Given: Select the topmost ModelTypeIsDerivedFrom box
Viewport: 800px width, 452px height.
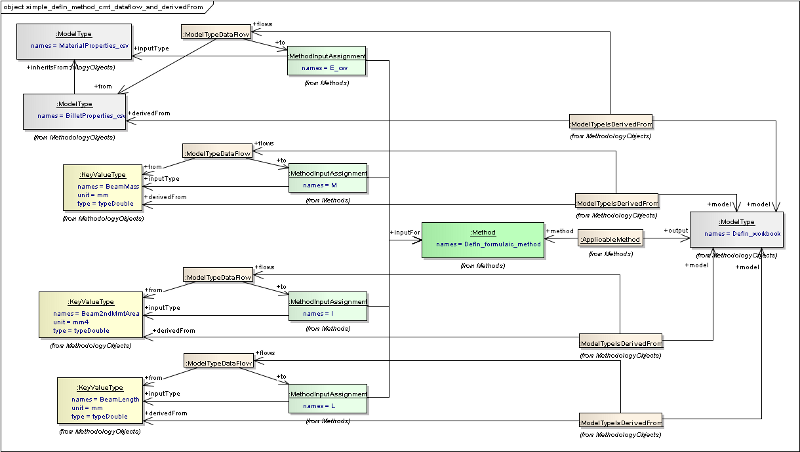Looking at the screenshot, I should 610,122.
